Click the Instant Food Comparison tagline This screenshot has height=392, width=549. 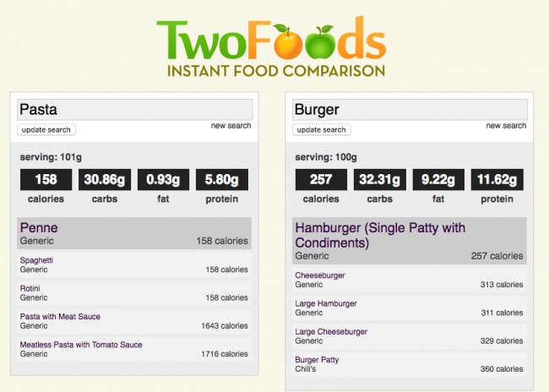(270, 70)
